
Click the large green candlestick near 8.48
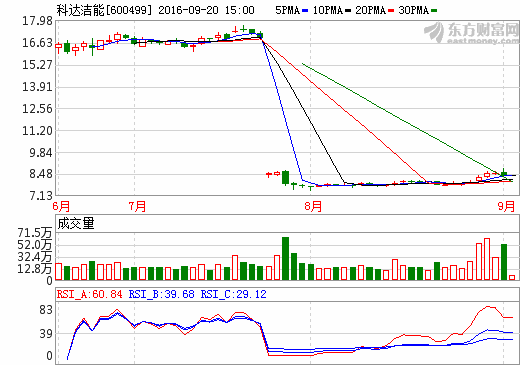click(285, 177)
